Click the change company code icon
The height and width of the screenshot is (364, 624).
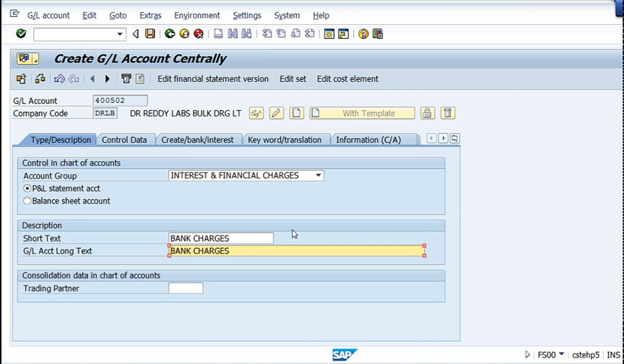pos(40,79)
